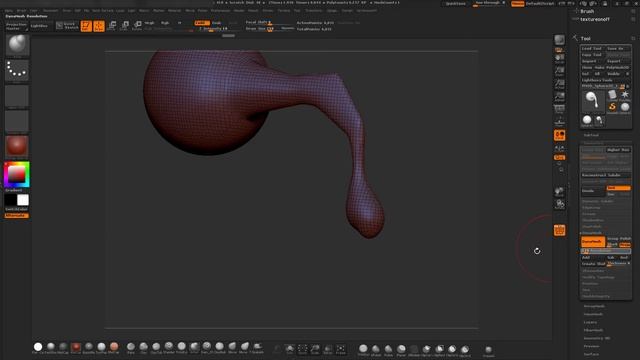Open the empty Texture slot

click(17, 121)
